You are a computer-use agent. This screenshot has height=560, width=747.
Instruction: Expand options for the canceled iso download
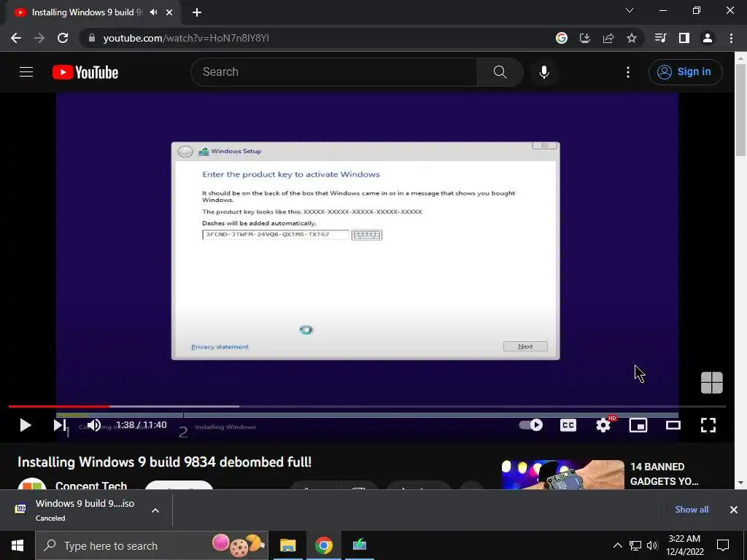pos(155,510)
